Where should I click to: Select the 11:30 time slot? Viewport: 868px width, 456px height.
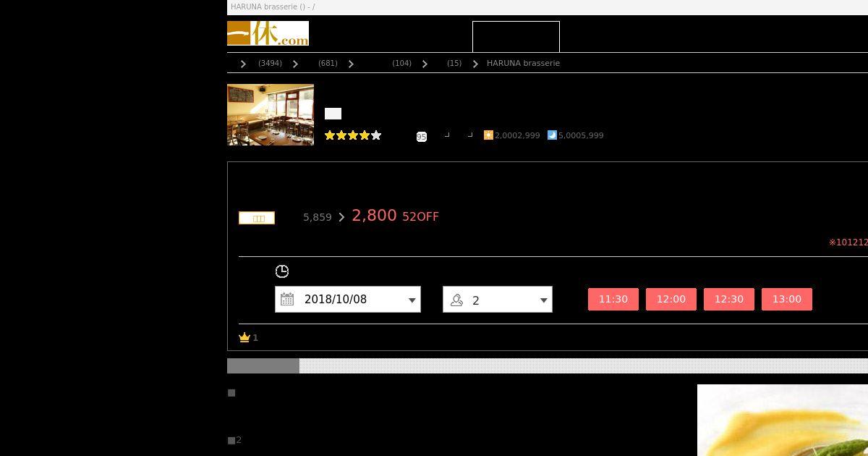[x=613, y=300]
